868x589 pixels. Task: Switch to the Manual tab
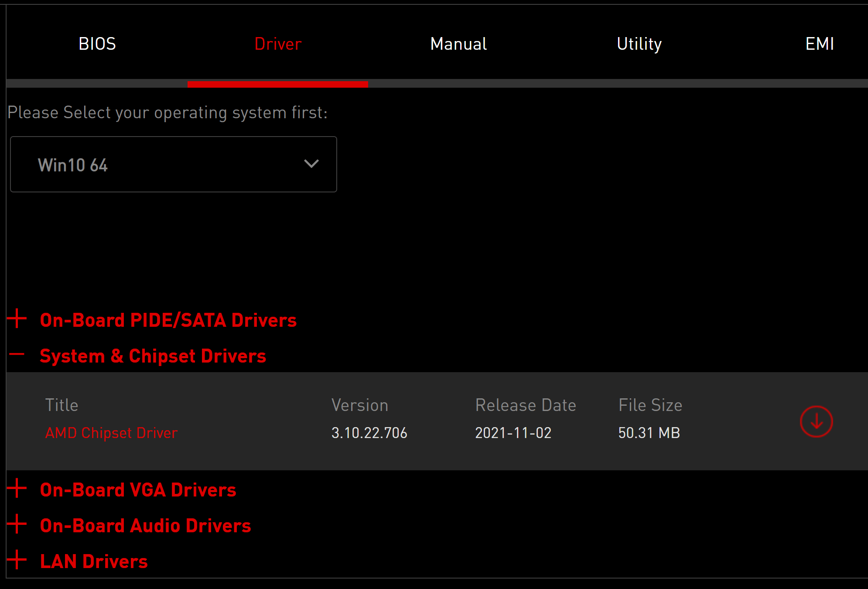(x=458, y=44)
